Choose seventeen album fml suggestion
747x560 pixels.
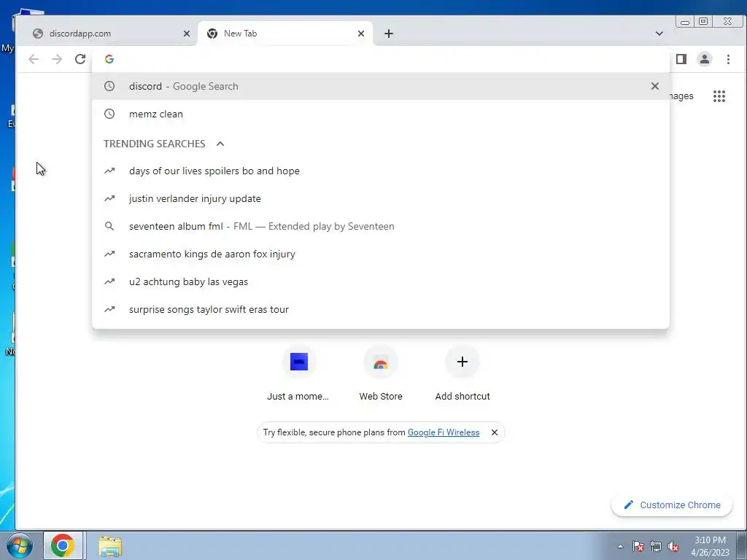click(x=381, y=226)
